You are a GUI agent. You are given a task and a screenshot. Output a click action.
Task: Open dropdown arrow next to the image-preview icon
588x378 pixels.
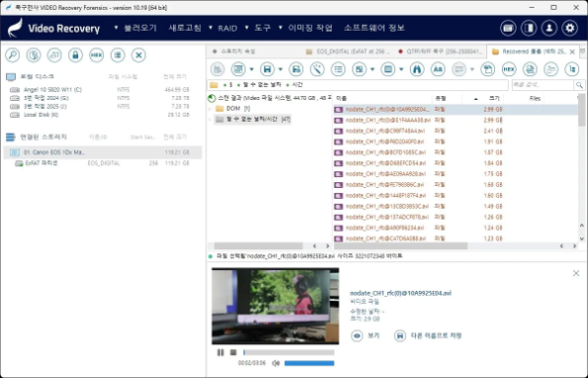[372, 69]
